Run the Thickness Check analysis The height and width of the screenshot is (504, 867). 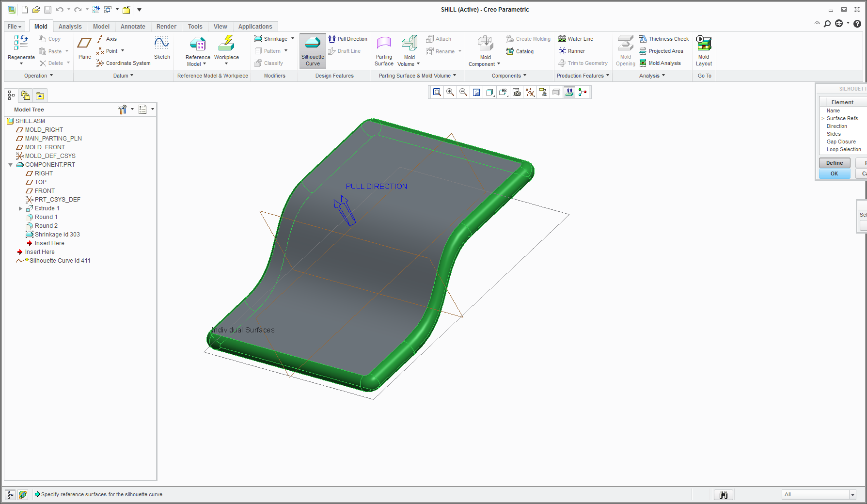pos(663,39)
